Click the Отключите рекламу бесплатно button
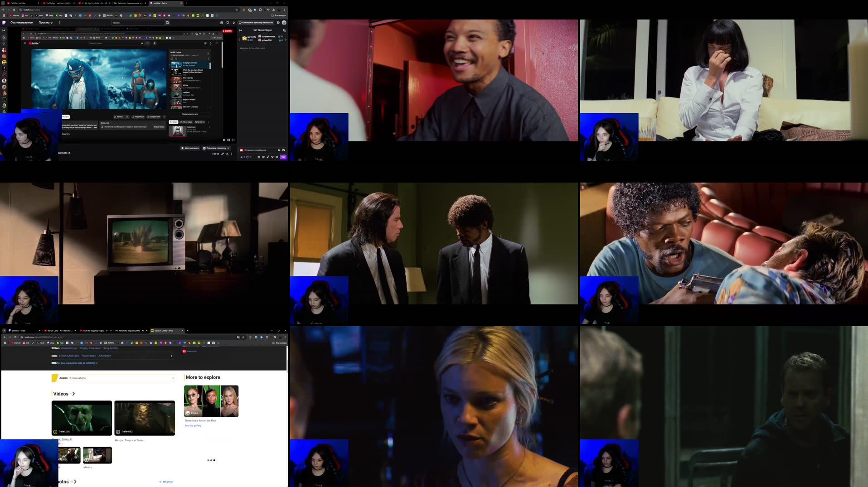This screenshot has height=487, width=868. 256,22
